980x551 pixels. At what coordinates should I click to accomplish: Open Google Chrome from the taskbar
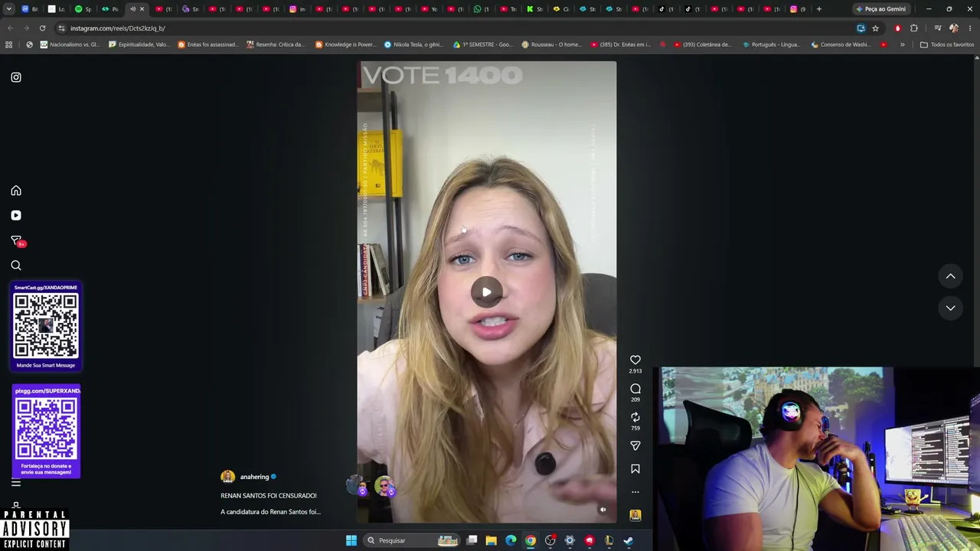click(x=531, y=540)
